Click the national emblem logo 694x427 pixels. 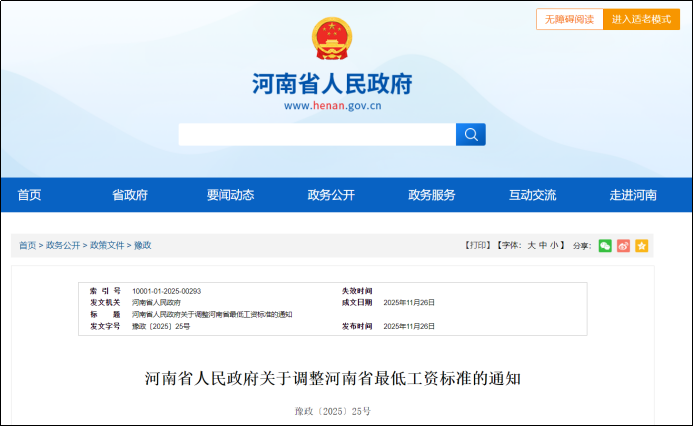(332, 40)
